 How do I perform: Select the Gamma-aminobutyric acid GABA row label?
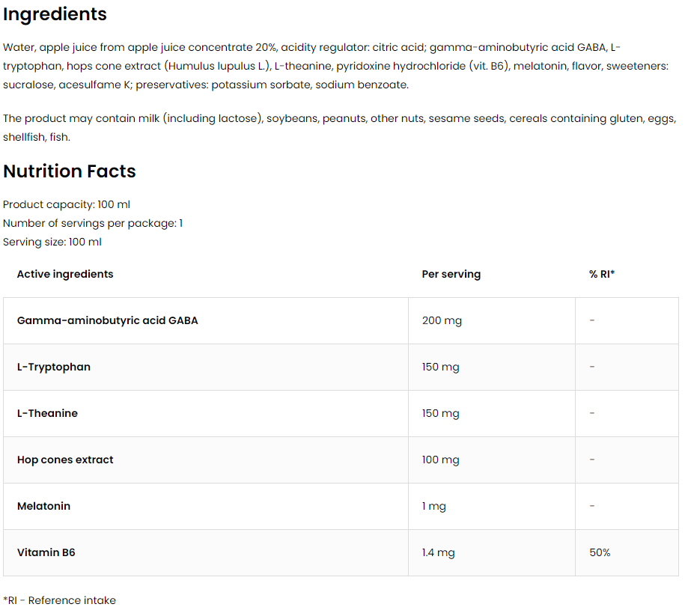(x=108, y=320)
